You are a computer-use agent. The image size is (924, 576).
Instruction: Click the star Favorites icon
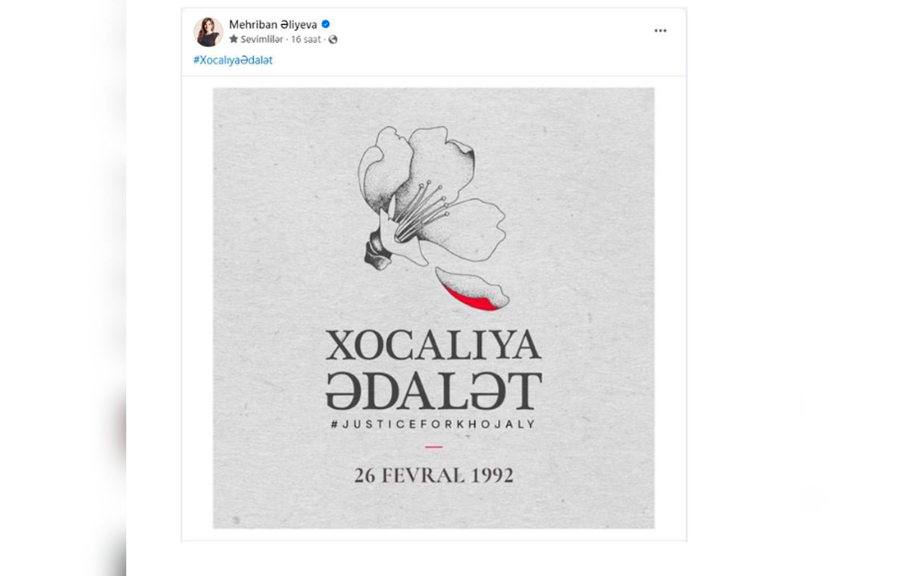coord(234,39)
